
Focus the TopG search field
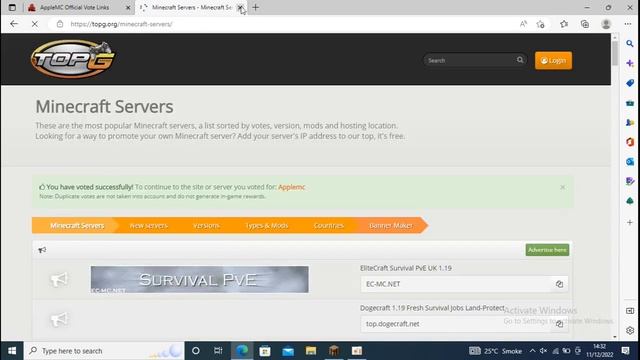(x=469, y=60)
